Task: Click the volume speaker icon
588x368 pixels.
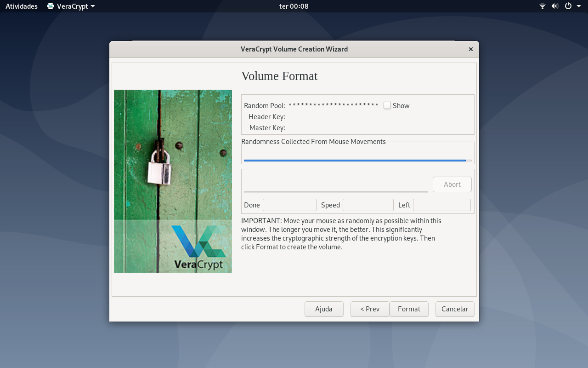Action: coord(555,6)
